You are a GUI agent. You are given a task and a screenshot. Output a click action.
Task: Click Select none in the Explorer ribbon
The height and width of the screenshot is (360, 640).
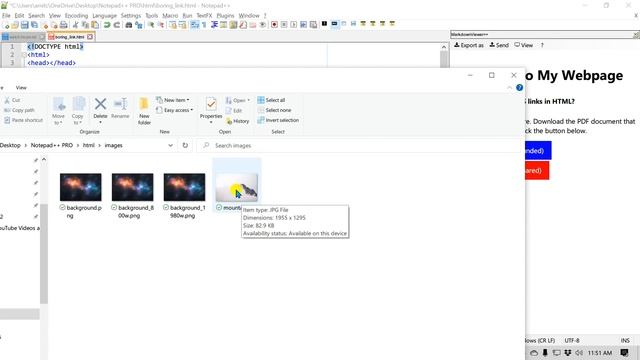(274, 110)
